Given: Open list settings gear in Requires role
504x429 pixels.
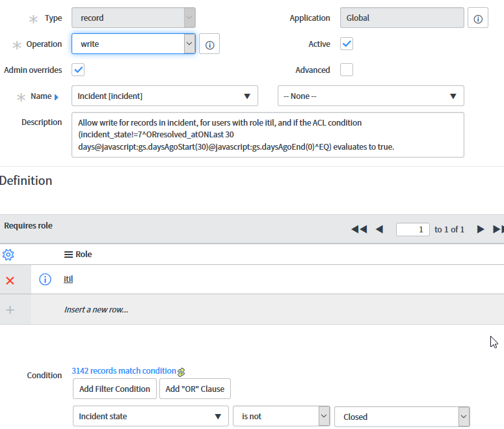Looking at the screenshot, I should 8,255.
